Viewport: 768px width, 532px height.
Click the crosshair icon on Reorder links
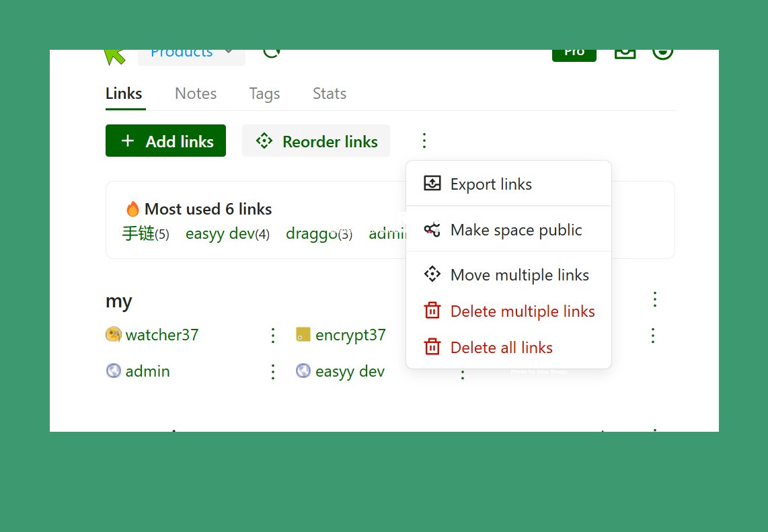pos(264,141)
